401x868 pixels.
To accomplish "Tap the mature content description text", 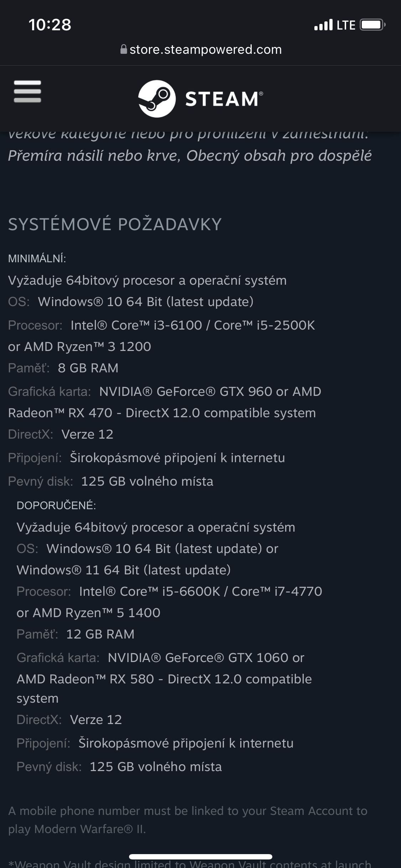I will [x=190, y=156].
